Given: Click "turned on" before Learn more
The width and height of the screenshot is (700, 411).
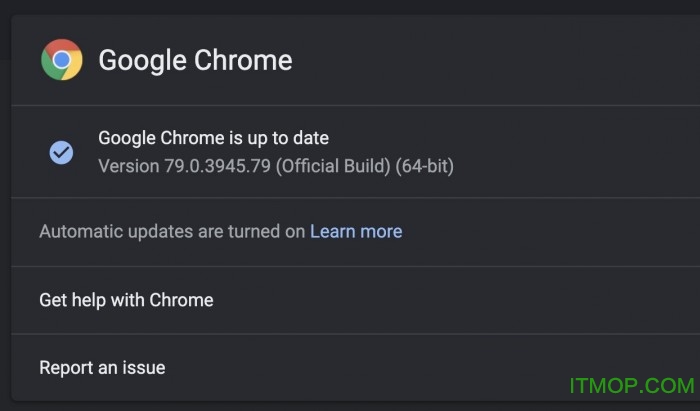Looking at the screenshot, I should coord(269,232).
